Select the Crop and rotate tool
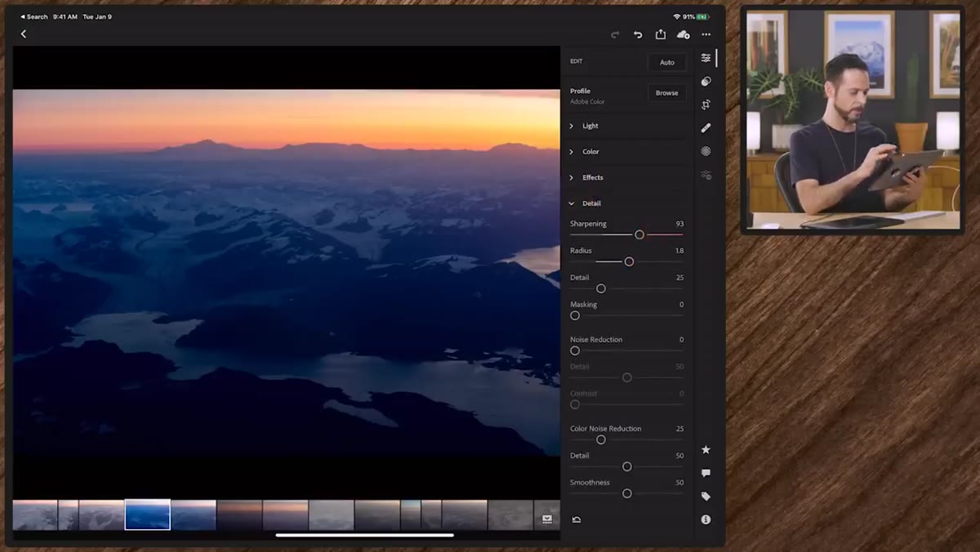The width and height of the screenshot is (980, 552). (706, 105)
